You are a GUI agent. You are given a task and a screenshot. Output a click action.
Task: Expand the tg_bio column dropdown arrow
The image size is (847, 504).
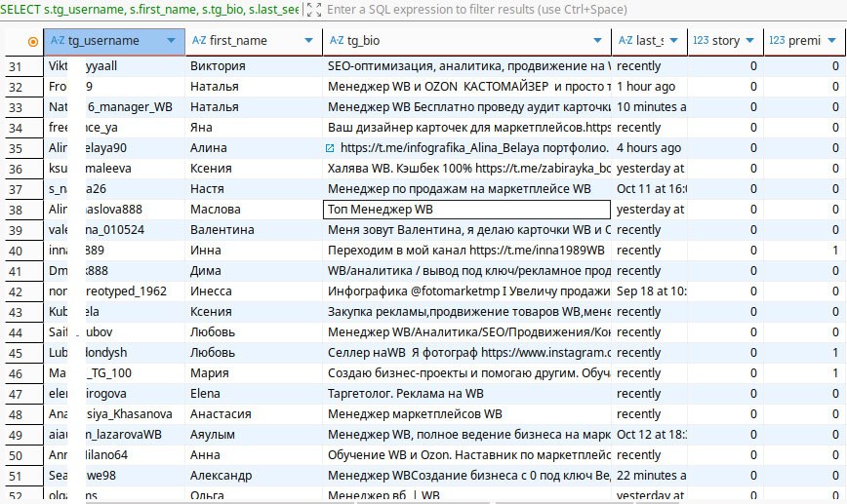click(598, 41)
